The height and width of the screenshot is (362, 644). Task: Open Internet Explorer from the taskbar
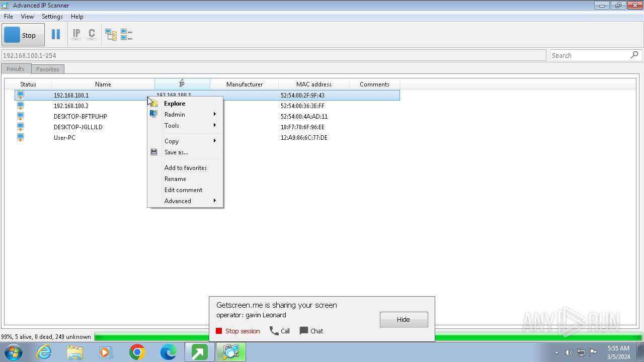tap(44, 352)
